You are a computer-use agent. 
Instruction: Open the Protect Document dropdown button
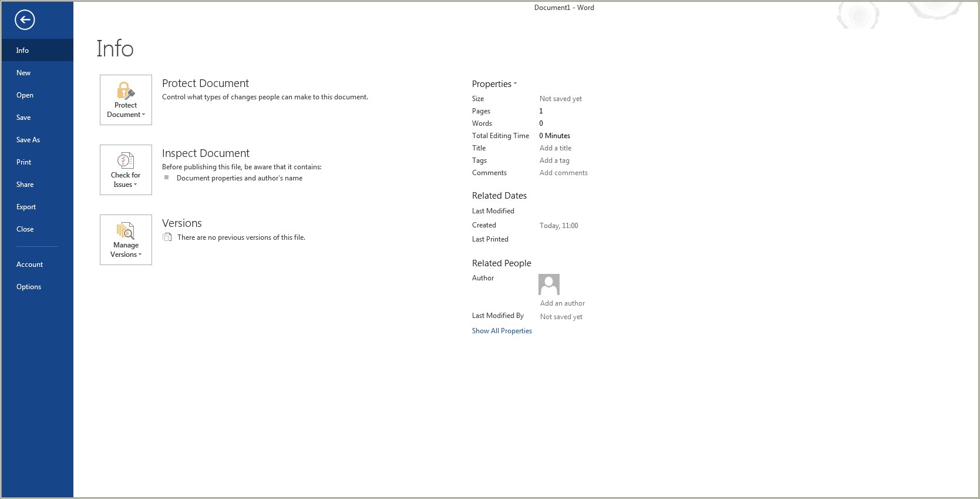tap(126, 100)
